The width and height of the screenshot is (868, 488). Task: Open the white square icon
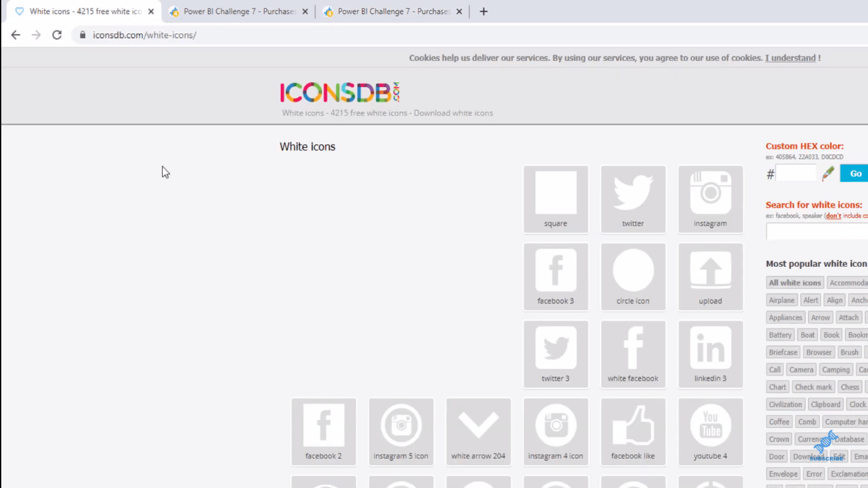click(x=556, y=199)
